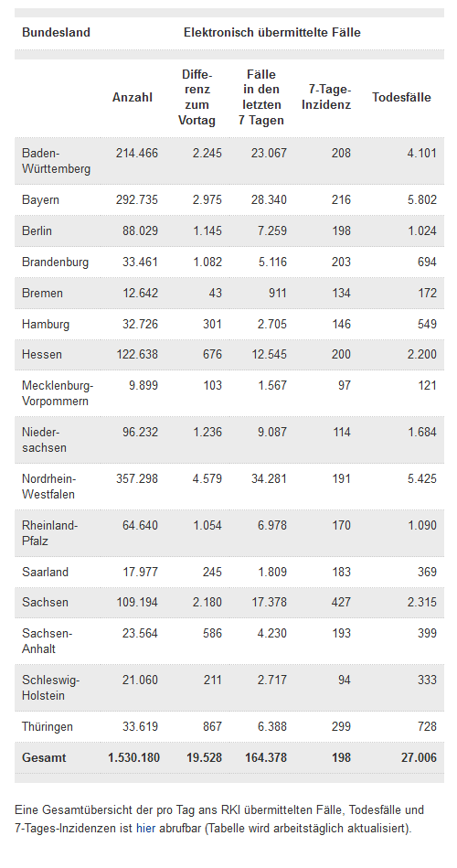Screen dimensions: 457x868
Task: Select the Hamburg row label
Action: click(46, 324)
